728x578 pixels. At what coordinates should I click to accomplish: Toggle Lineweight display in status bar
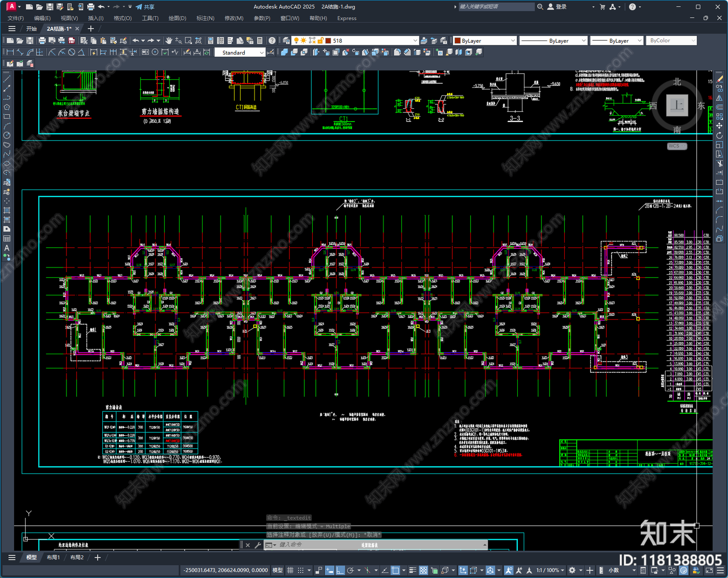tap(413, 570)
